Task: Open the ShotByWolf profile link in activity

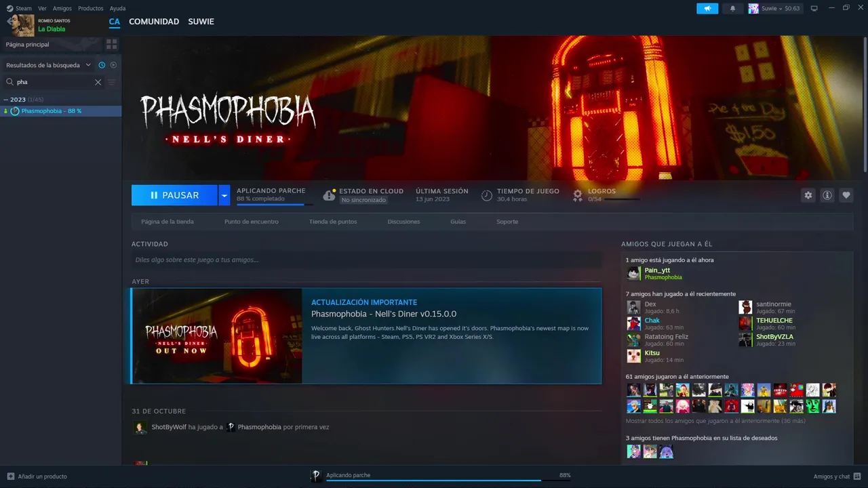Action: tap(169, 427)
